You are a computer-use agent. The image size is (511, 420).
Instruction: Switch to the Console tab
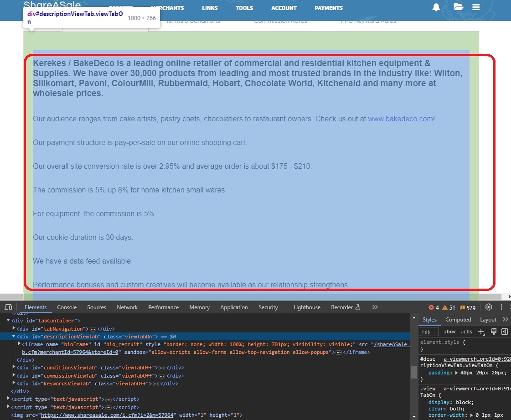tap(67, 307)
